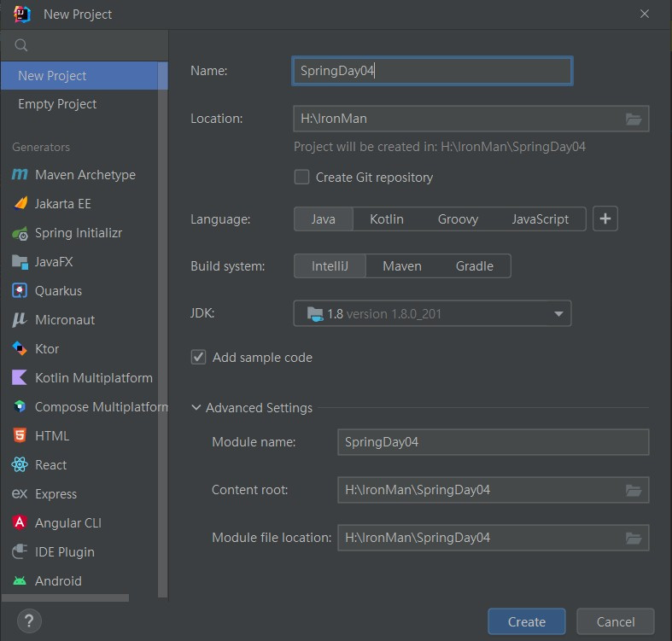The width and height of the screenshot is (672, 641).
Task: Click the Create button
Action: (x=527, y=621)
